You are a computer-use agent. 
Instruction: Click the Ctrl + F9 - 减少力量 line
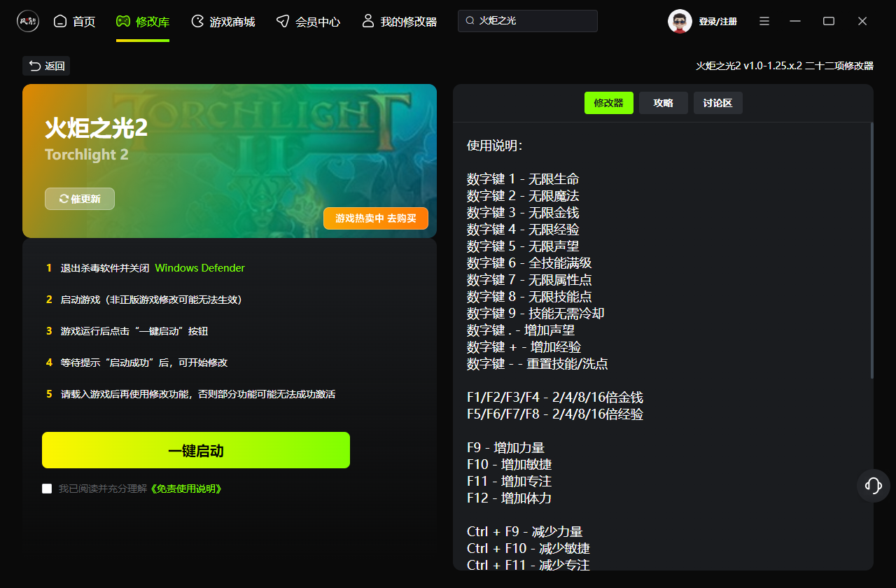point(525,532)
